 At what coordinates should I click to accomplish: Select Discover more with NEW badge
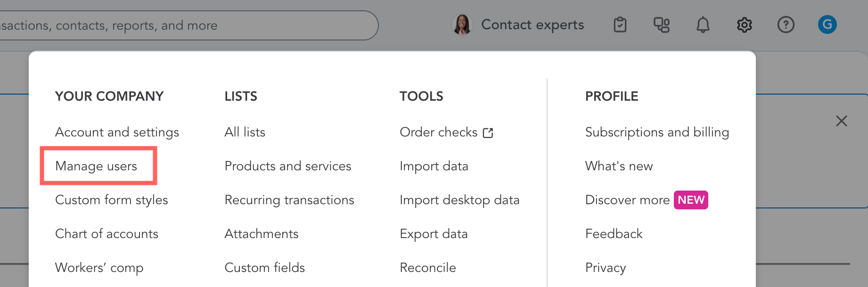(x=627, y=200)
